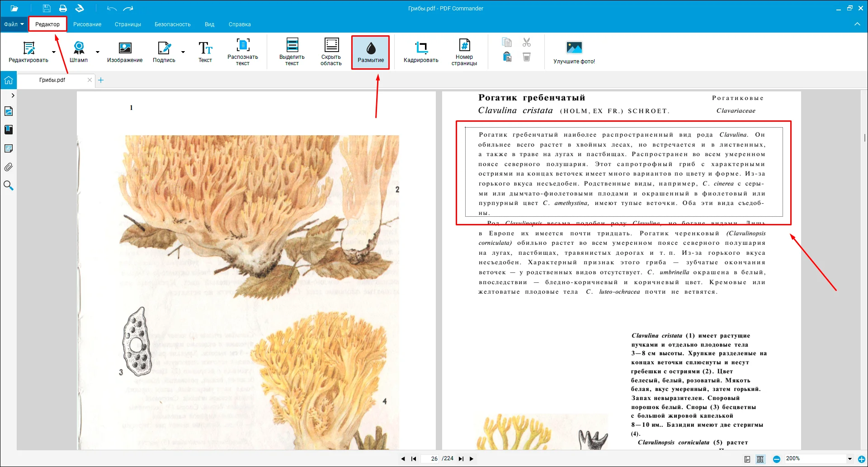Open Улучшите фото! photo enhancer
The width and height of the screenshot is (868, 467).
tap(574, 52)
